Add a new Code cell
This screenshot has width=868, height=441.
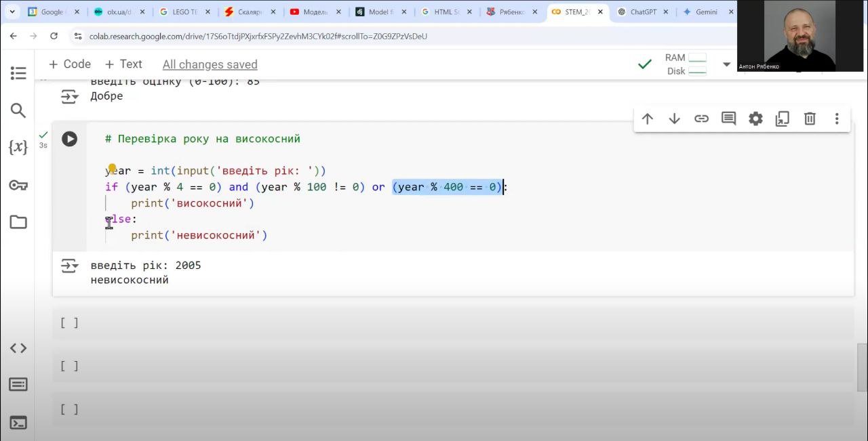pos(70,64)
